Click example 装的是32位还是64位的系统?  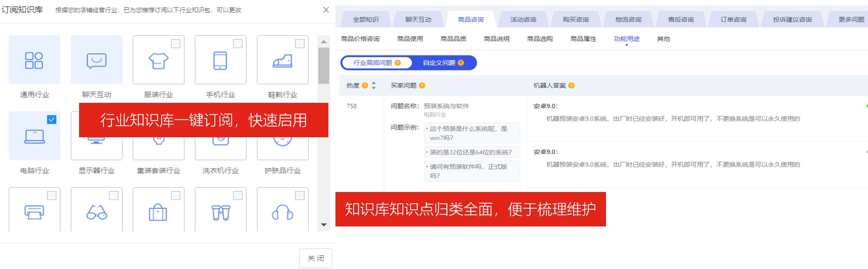[x=472, y=152]
